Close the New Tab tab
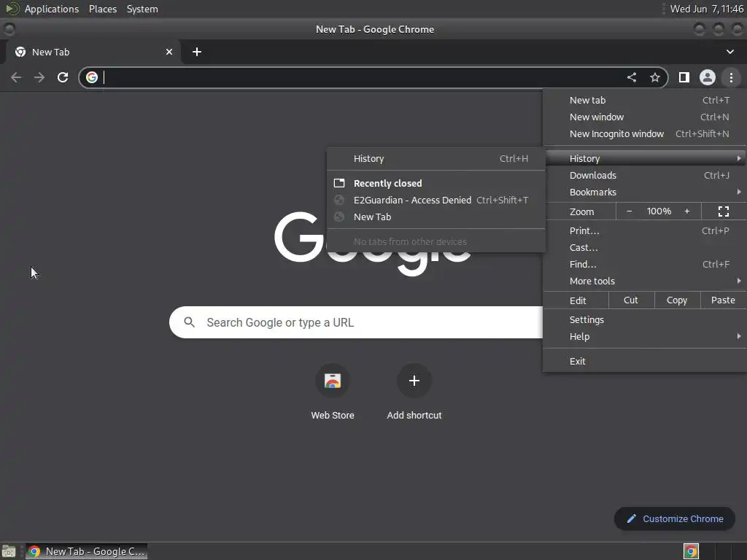Screen dimensions: 747x560 point(169,52)
